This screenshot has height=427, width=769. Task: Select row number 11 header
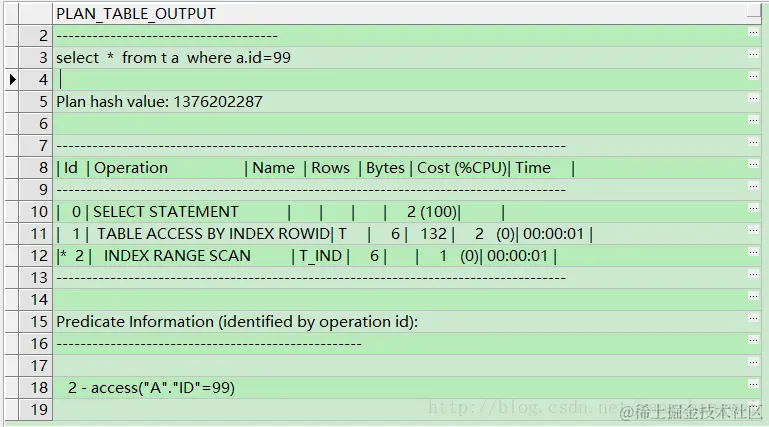pos(35,234)
